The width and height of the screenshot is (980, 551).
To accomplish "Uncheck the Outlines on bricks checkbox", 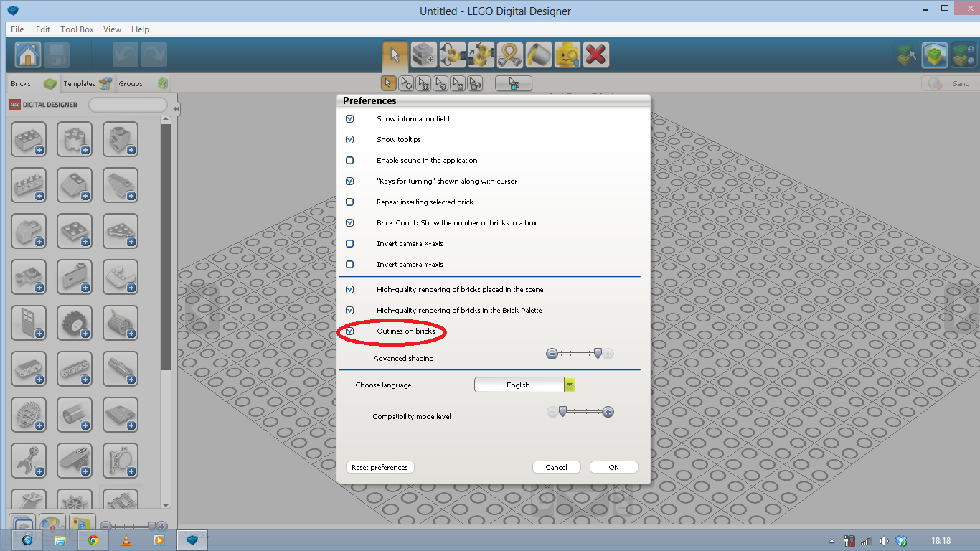I will pos(350,331).
